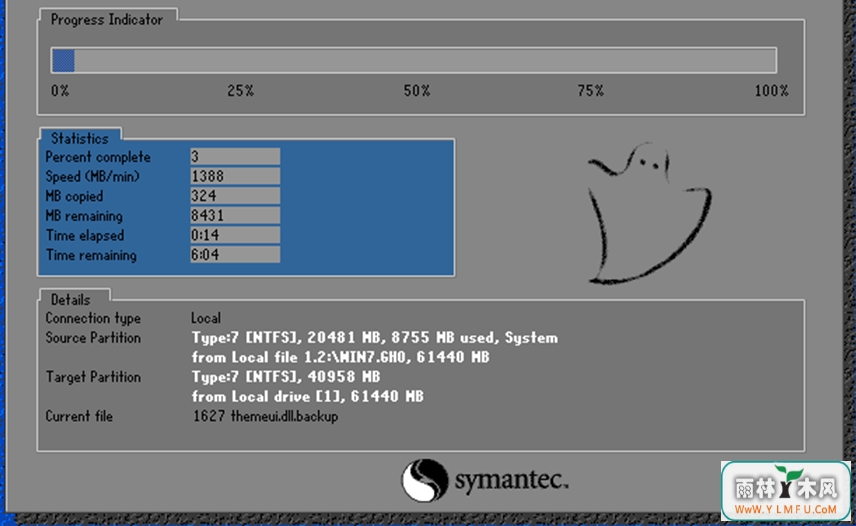Click the blue filled progress bar segment
The image size is (856, 526).
tap(63, 61)
